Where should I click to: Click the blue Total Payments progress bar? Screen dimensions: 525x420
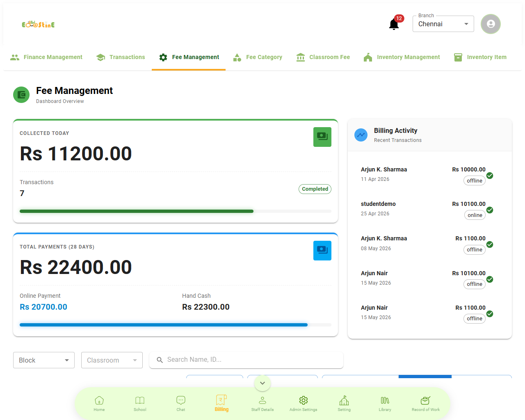(x=176, y=325)
